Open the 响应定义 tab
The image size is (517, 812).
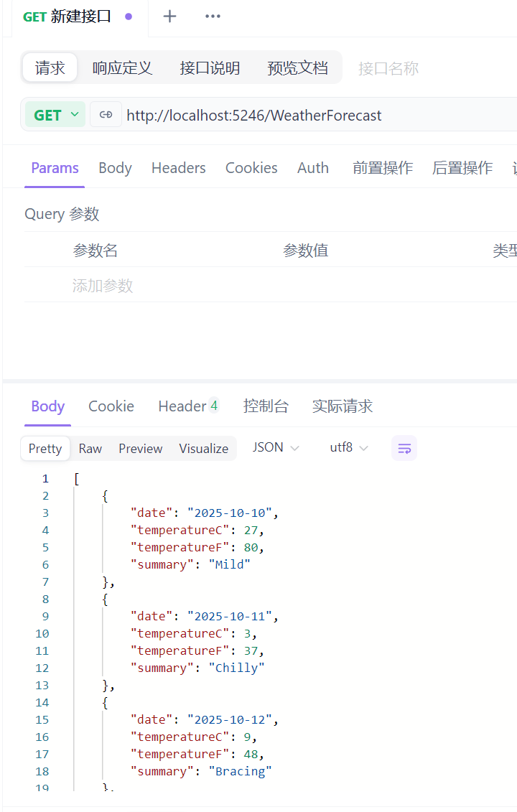[x=122, y=68]
